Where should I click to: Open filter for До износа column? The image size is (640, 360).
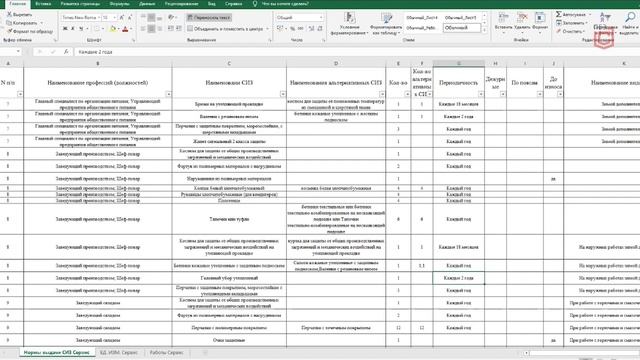(x=560, y=94)
